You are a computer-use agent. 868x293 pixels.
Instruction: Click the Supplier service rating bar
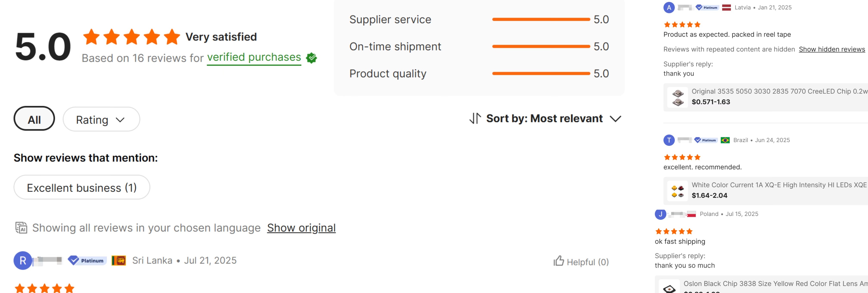[541, 20]
